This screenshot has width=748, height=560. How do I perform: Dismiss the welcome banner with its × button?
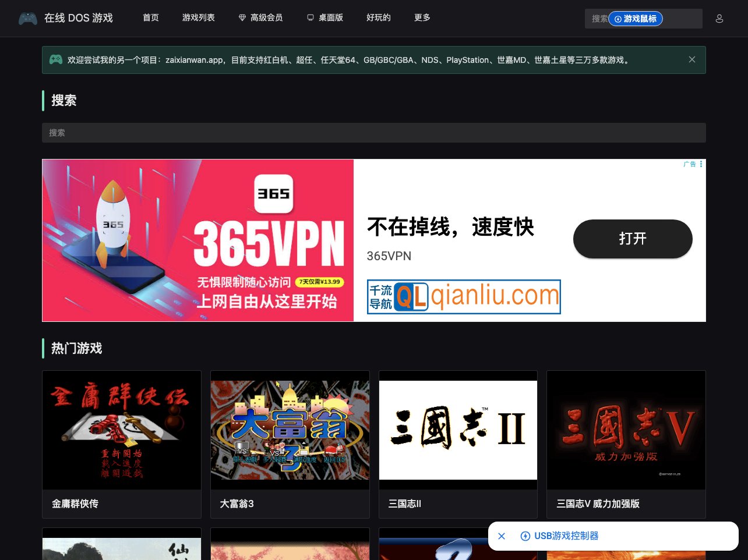(692, 59)
